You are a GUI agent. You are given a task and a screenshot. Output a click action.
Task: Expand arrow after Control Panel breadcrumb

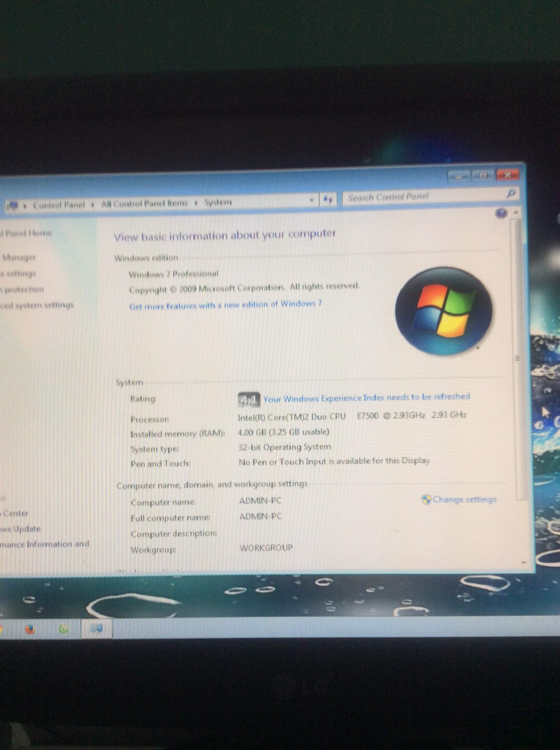[x=93, y=205]
